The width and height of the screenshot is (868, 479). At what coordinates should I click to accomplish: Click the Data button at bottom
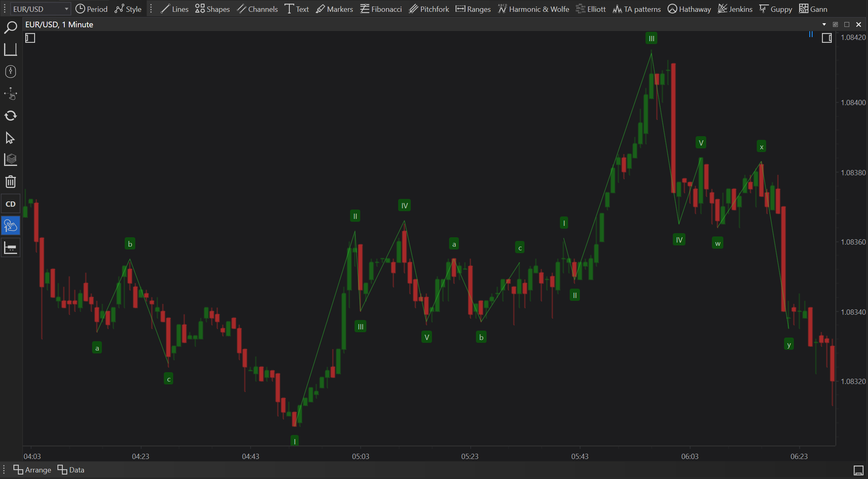click(71, 470)
